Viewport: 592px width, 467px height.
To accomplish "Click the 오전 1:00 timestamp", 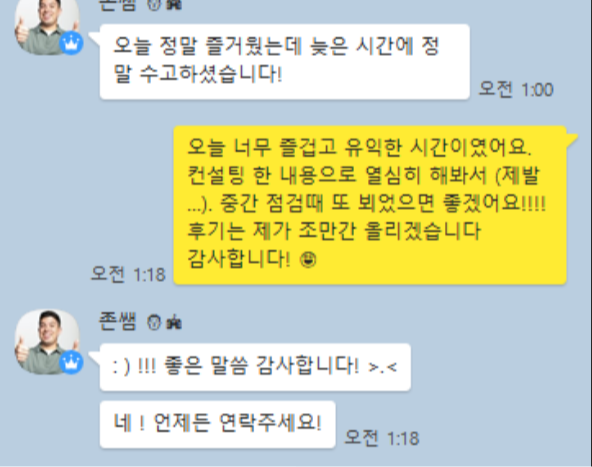I will coord(516,89).
